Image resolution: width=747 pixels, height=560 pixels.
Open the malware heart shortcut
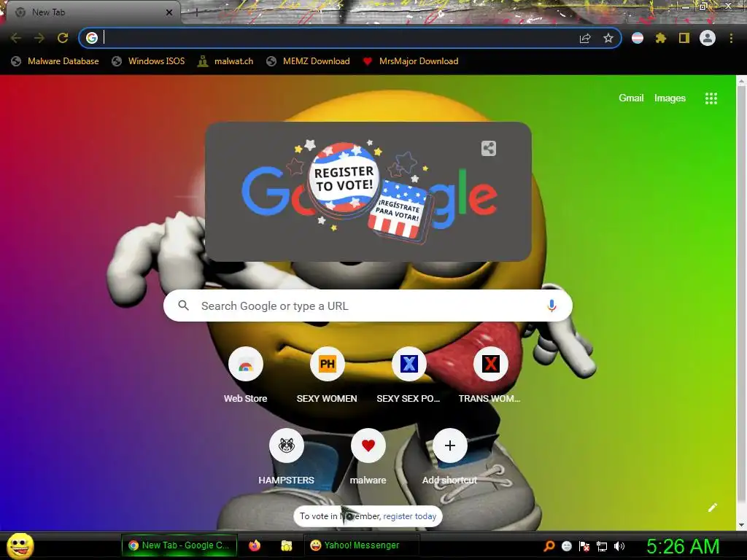tap(368, 458)
